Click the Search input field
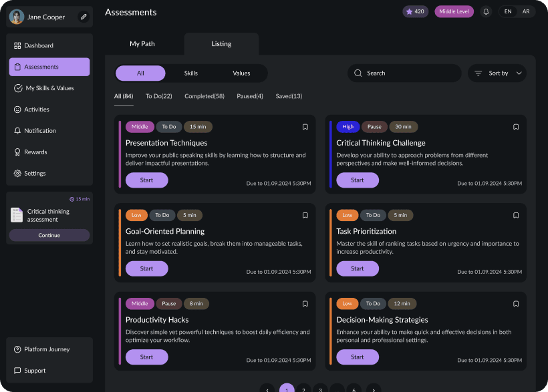The height and width of the screenshot is (392, 548). [401, 73]
